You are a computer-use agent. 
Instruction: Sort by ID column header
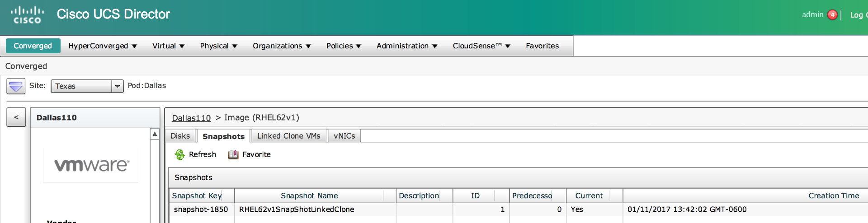click(481, 196)
